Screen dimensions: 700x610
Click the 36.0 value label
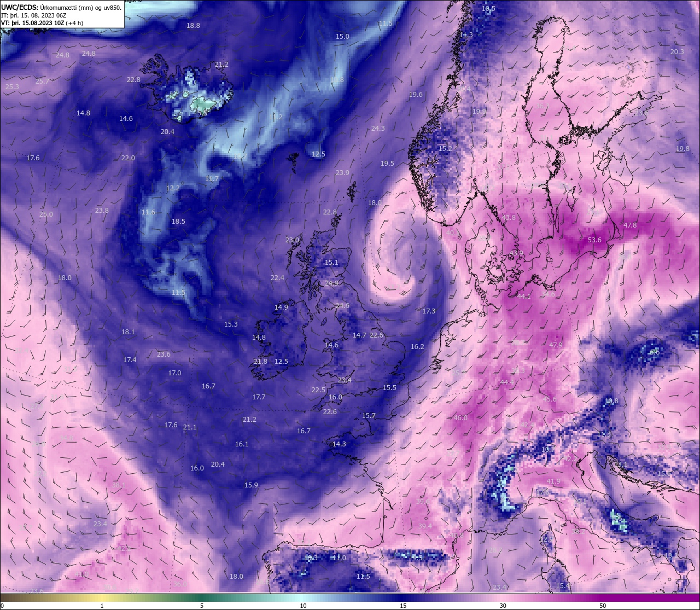click(x=180, y=584)
